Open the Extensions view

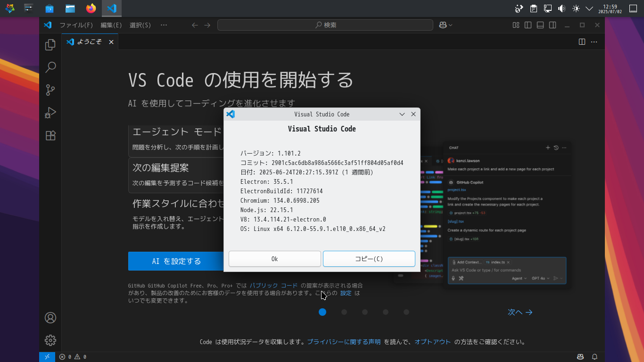50,135
